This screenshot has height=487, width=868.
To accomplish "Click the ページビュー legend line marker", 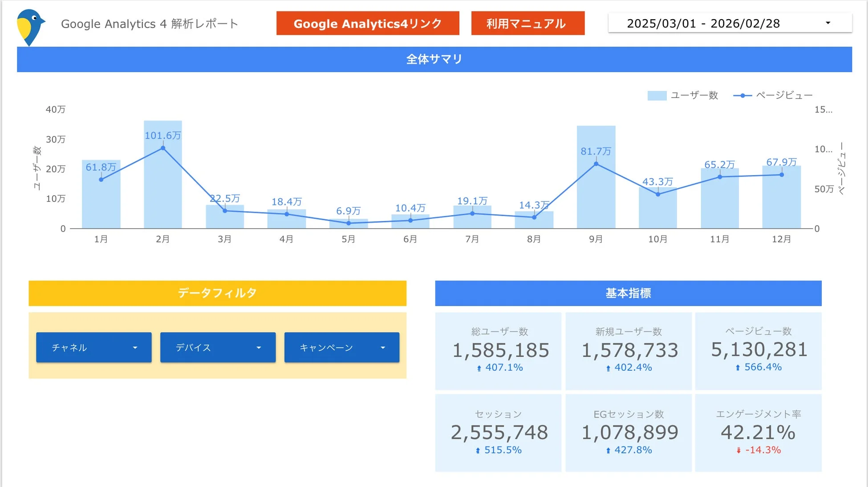I will 742,95.
